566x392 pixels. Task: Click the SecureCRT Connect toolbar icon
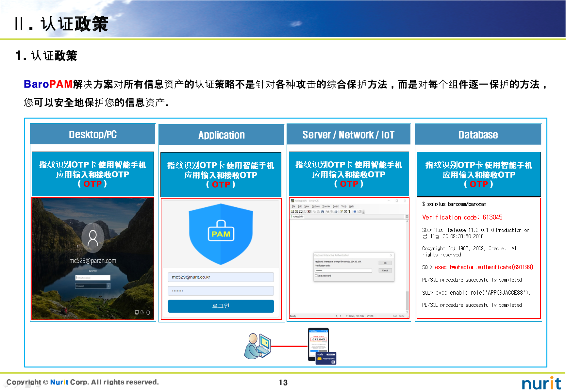pos(292,211)
